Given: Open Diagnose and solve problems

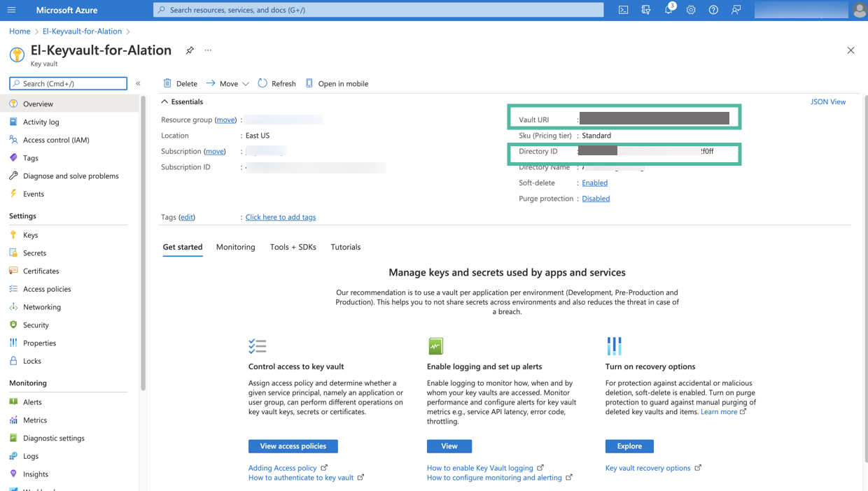Looking at the screenshot, I should click(x=69, y=176).
